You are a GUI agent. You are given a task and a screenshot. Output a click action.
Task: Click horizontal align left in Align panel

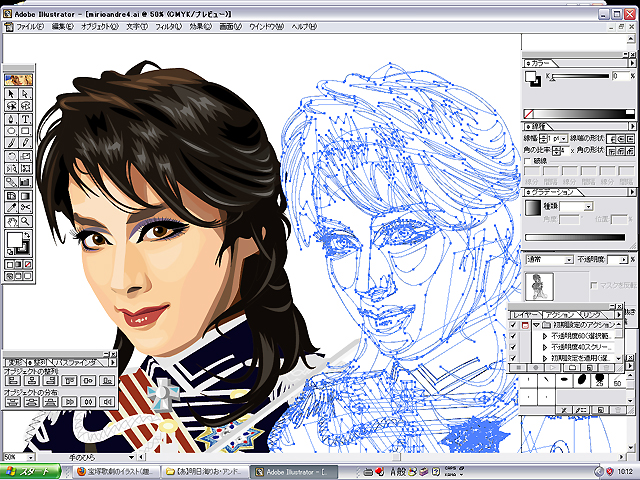click(12, 381)
